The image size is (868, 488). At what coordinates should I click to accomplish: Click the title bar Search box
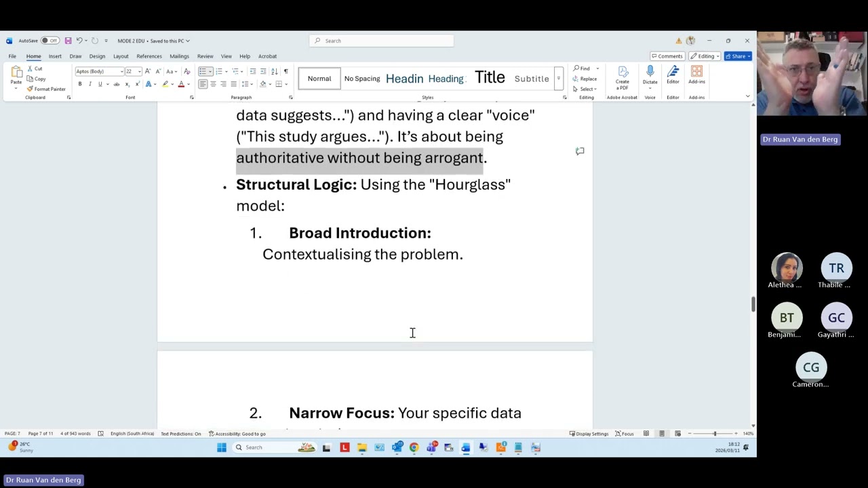[382, 41]
